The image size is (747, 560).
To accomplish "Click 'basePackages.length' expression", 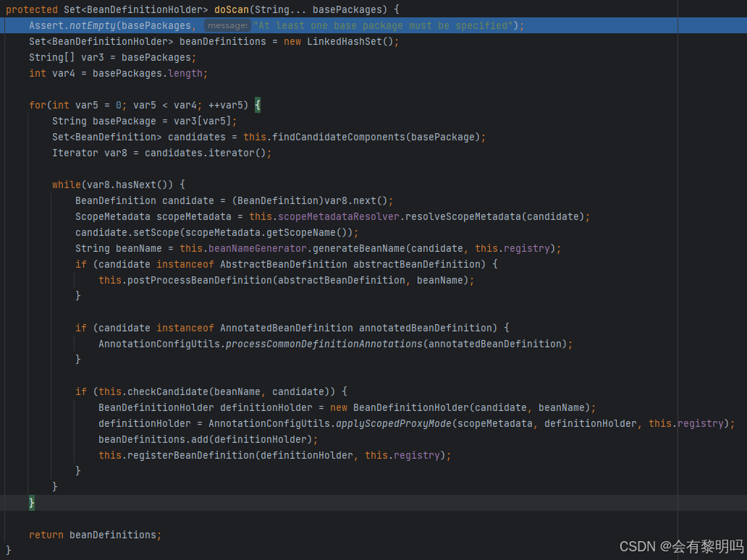I will [x=148, y=73].
